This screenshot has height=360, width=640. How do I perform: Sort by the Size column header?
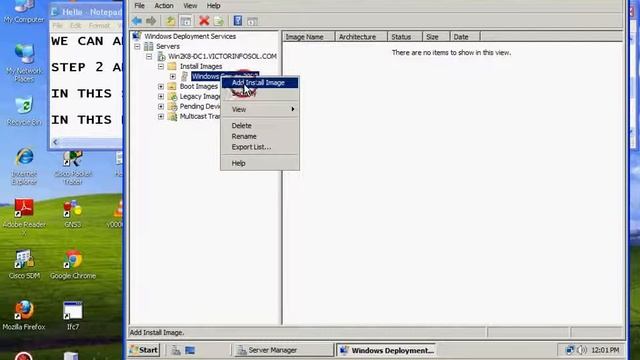click(x=436, y=37)
